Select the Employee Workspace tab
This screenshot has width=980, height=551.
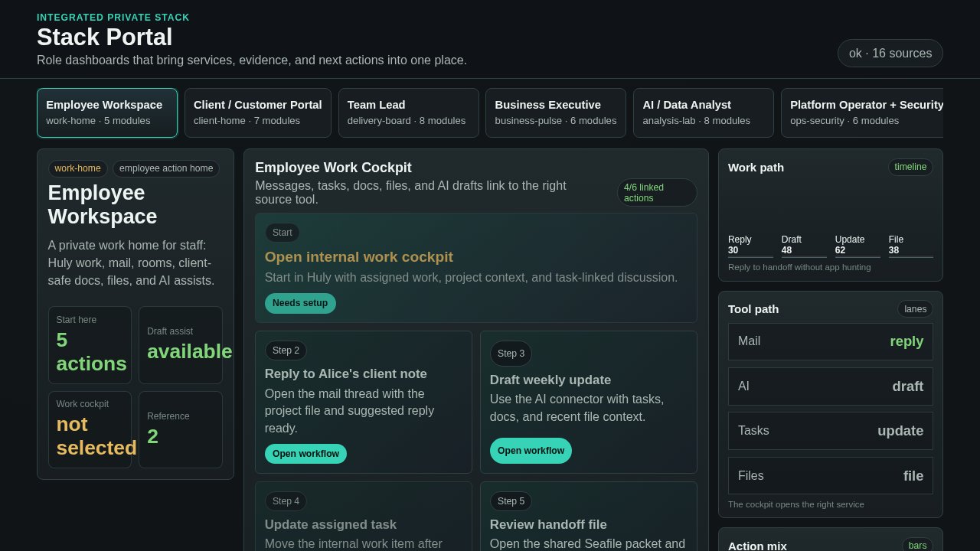(107, 112)
